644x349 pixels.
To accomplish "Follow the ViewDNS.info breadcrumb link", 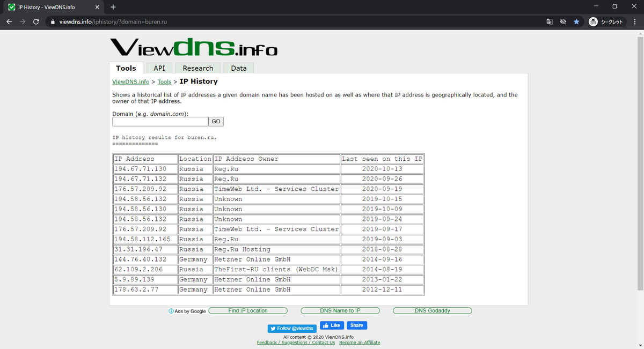I will point(131,82).
